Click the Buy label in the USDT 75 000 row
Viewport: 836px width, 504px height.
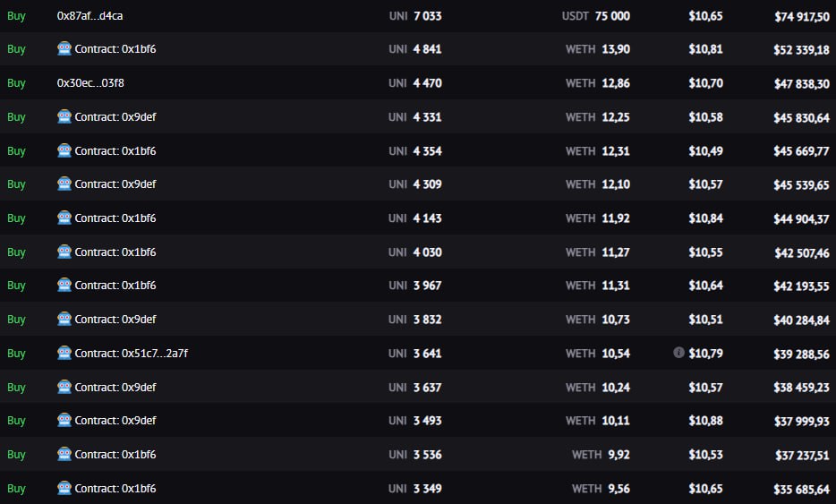click(x=16, y=15)
